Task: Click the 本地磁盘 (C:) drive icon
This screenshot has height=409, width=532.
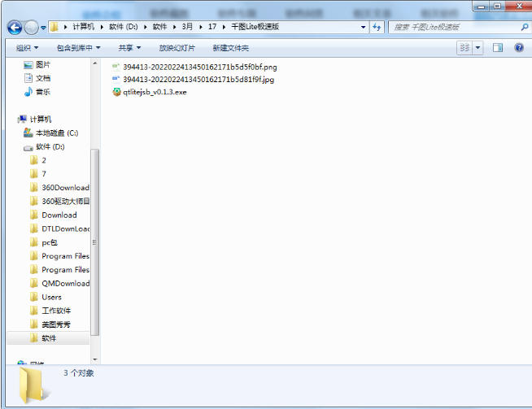Action: click(x=28, y=133)
